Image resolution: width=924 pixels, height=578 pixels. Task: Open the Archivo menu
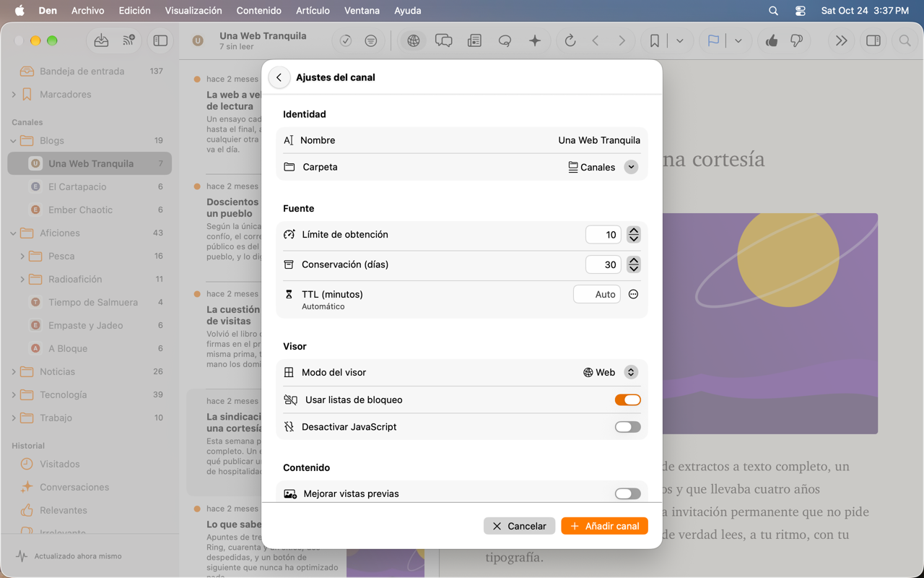[87, 11]
